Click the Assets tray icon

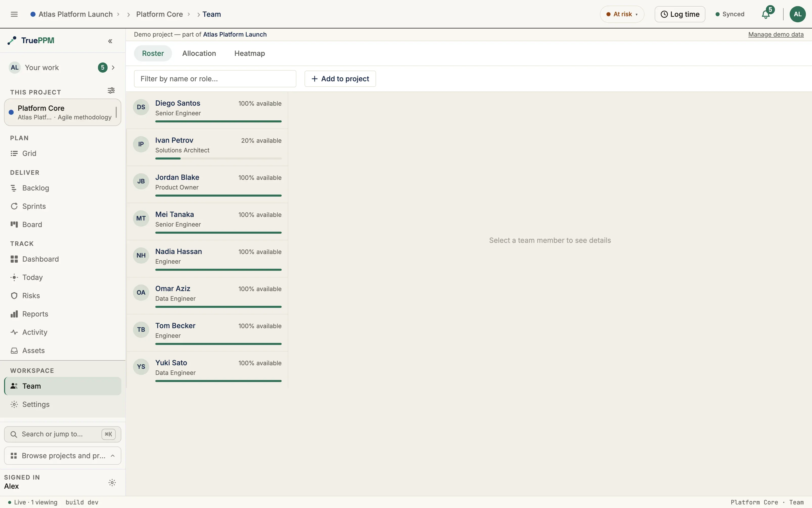pyautogui.click(x=14, y=351)
